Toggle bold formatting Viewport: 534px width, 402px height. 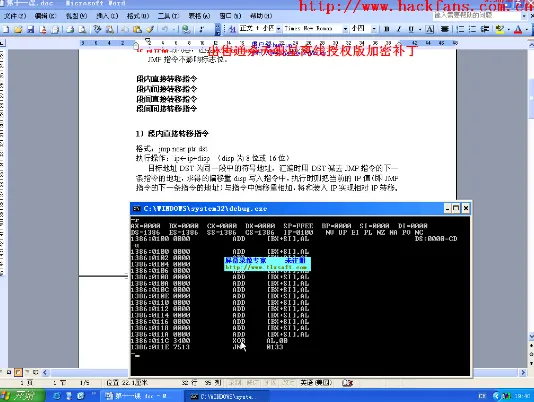[387, 29]
